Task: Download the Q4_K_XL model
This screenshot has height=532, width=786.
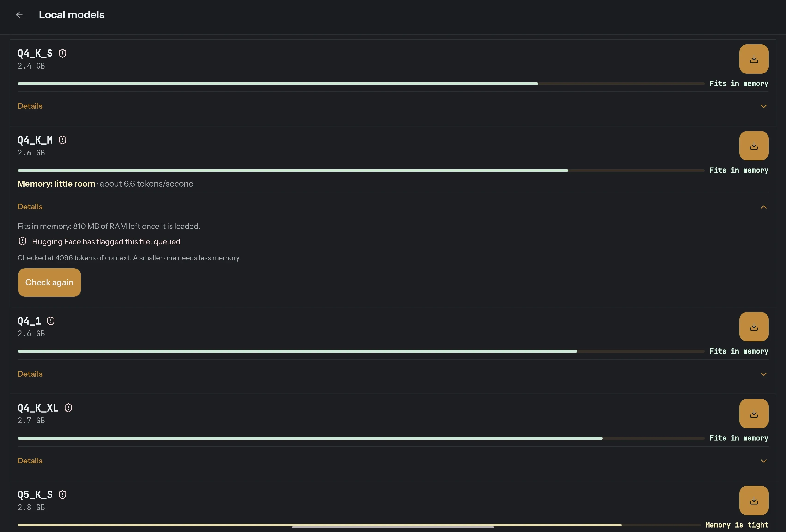Action: point(754,413)
